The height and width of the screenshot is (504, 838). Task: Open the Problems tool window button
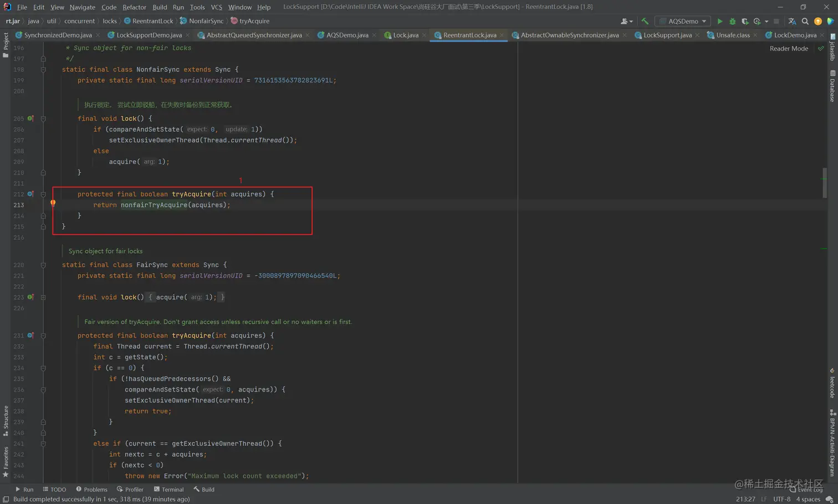point(91,490)
